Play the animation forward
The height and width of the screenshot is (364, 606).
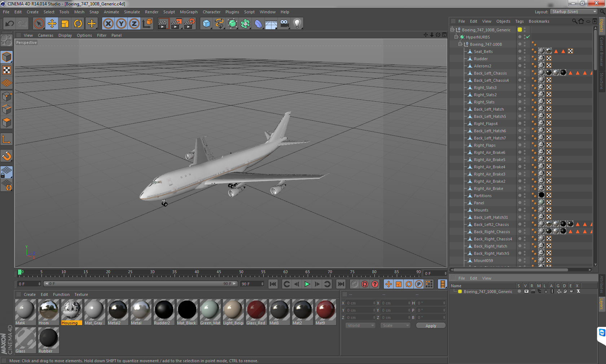tap(307, 284)
